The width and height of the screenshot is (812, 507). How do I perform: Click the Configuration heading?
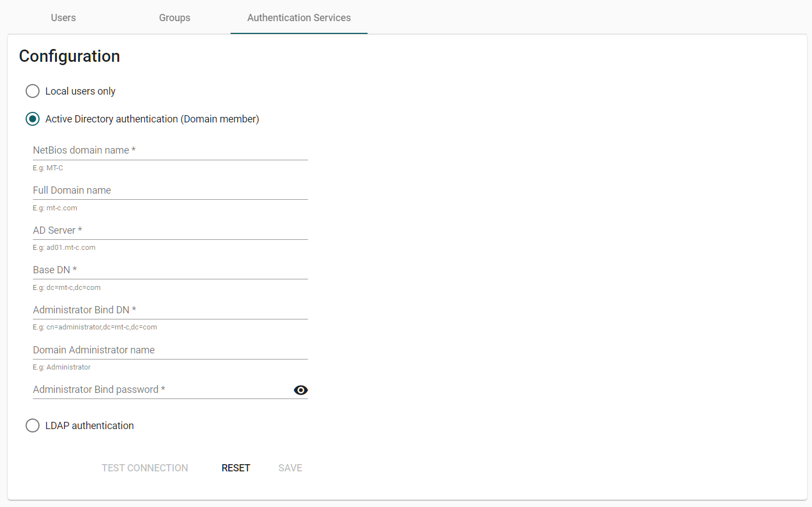pyautogui.click(x=70, y=56)
